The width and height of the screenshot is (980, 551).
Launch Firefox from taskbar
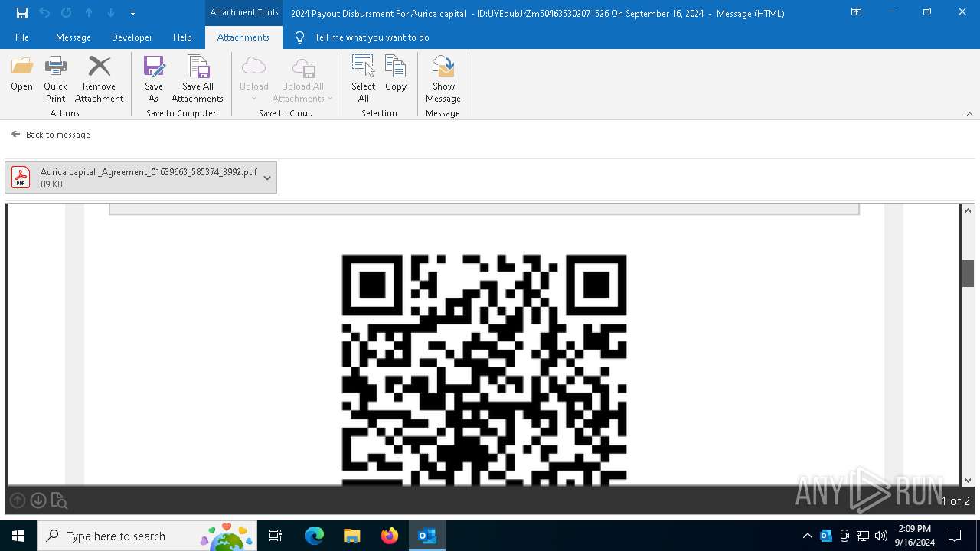(x=390, y=536)
